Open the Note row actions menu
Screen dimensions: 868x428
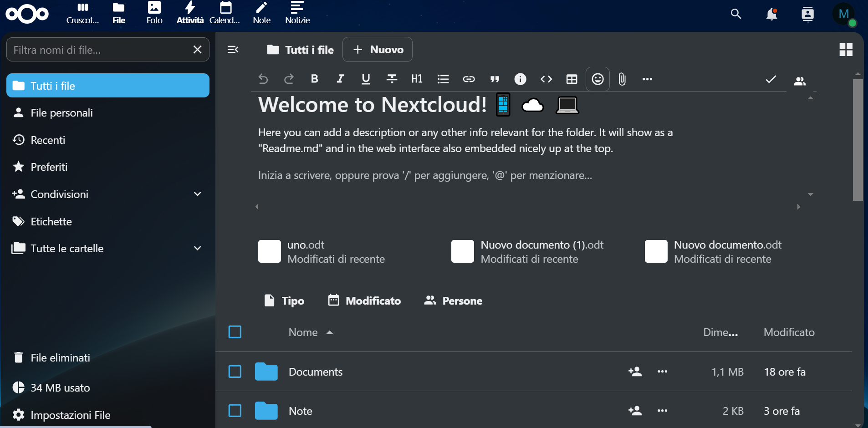pos(662,411)
